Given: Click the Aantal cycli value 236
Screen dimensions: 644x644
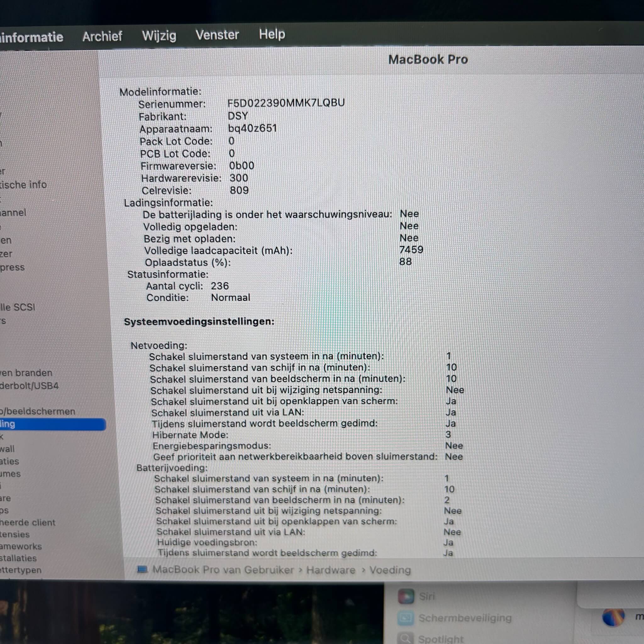Looking at the screenshot, I should 220,286.
